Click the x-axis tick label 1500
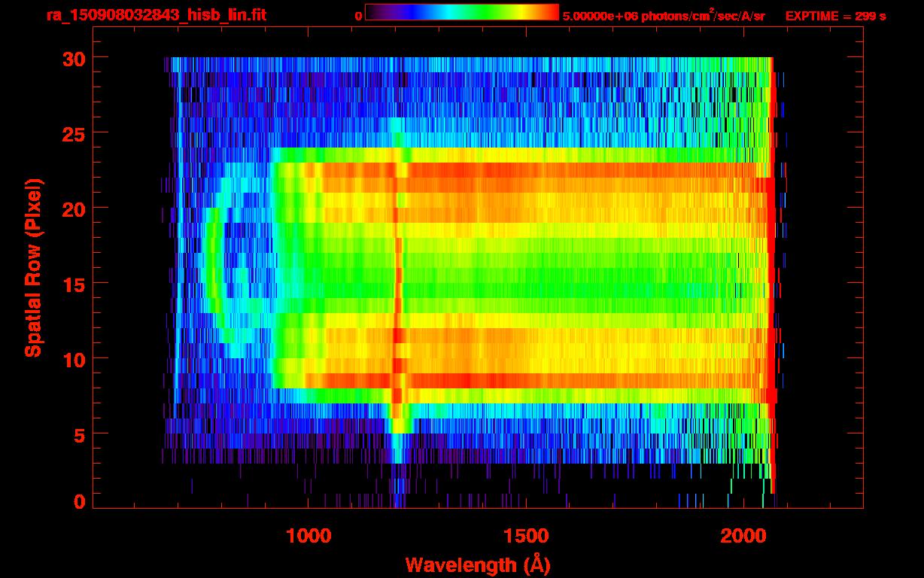924x578 pixels. coord(526,536)
